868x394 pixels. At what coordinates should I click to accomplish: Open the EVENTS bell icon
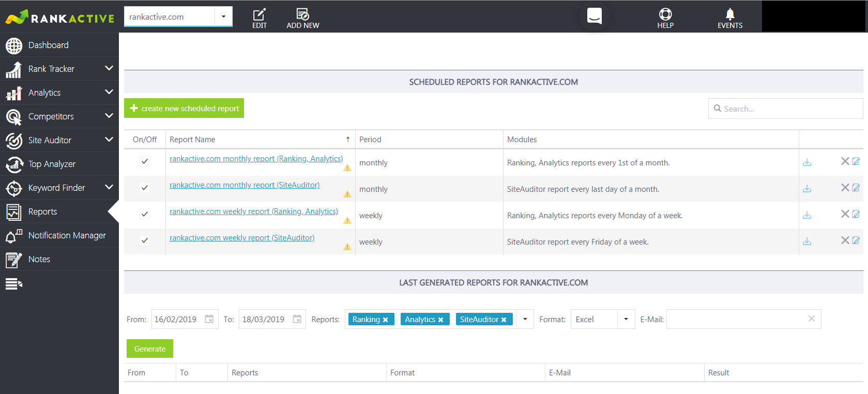pyautogui.click(x=730, y=14)
